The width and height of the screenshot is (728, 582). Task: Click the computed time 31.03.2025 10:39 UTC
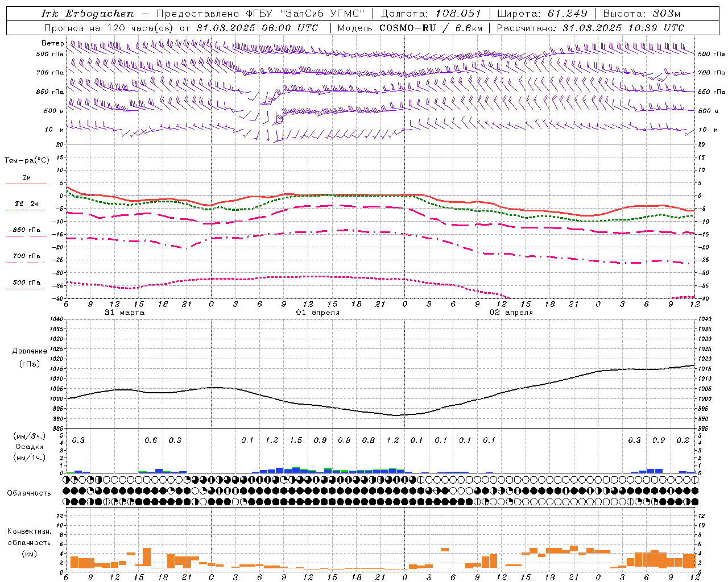click(x=623, y=28)
